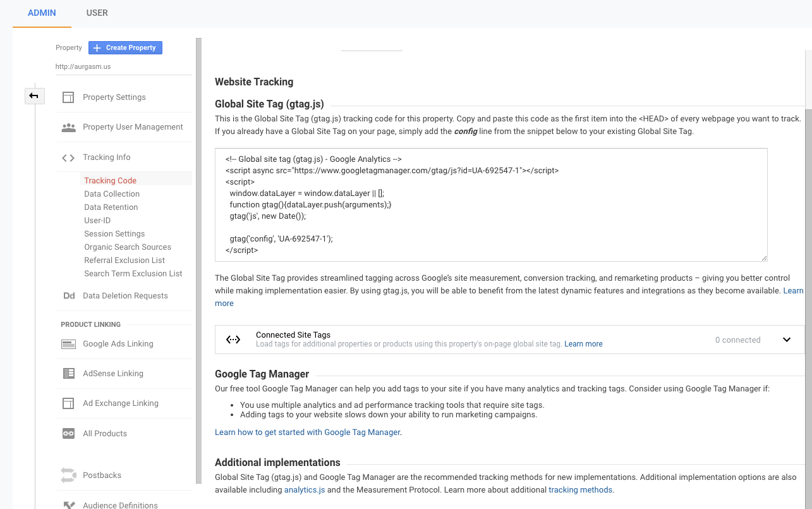Click the Additional implementations heading
812x509 pixels.
(277, 462)
